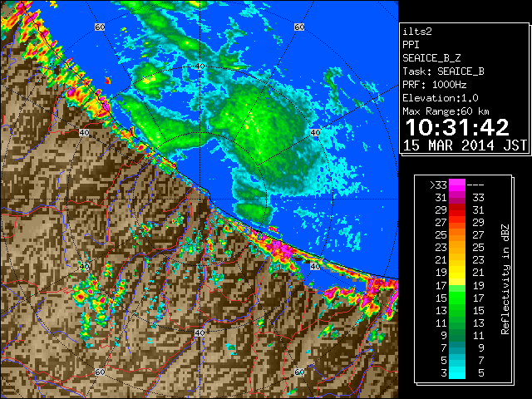Image resolution: width=532 pixels, height=399 pixels.
Task: Pick the yellow 19–21 dBZ color band
Action: pos(457,273)
